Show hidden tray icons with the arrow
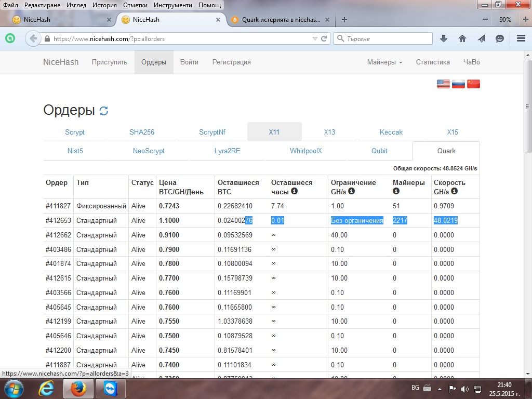This screenshot has height=399, width=532. tap(440, 389)
